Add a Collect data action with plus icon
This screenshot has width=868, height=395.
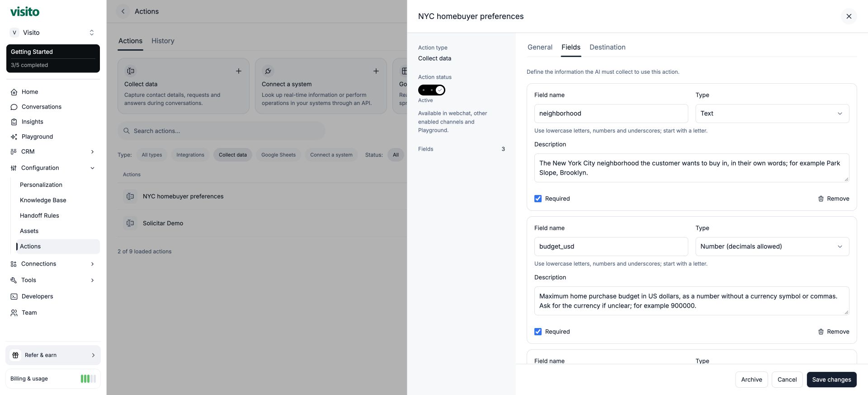(239, 71)
